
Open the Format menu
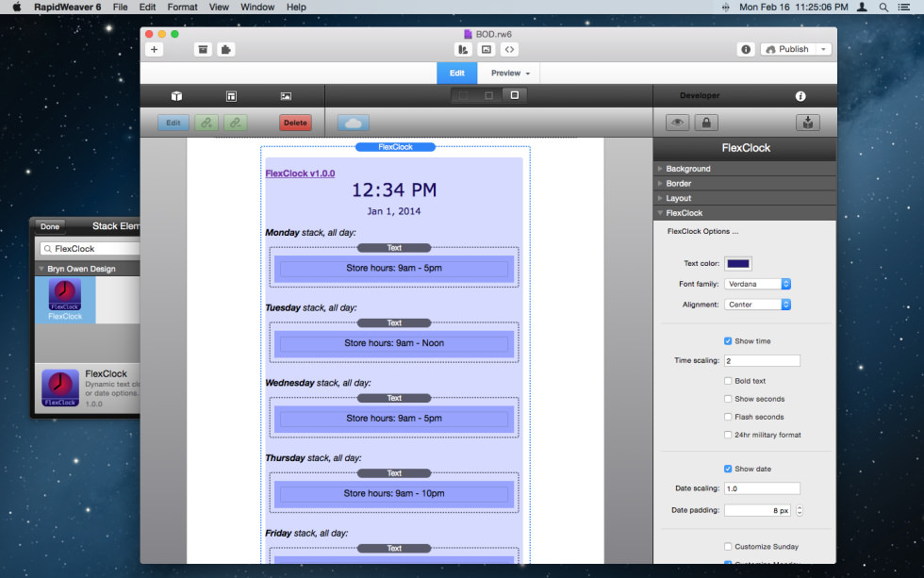click(182, 7)
